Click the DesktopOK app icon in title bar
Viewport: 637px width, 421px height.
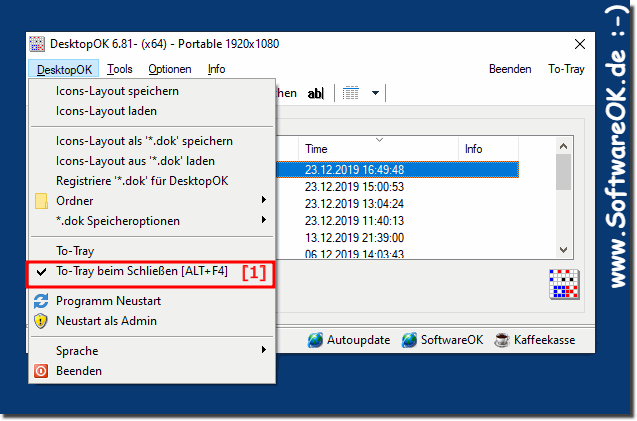(37, 44)
